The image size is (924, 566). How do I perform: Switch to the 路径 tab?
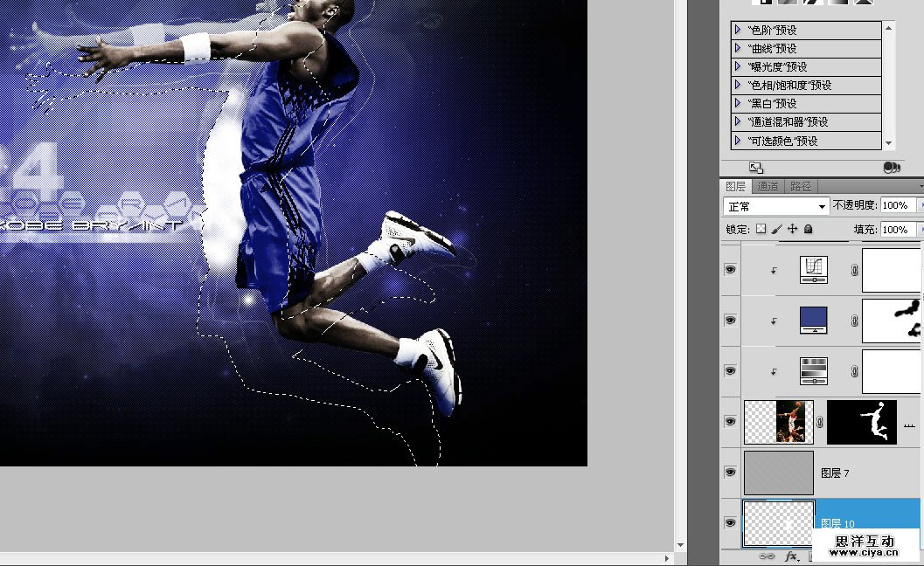pos(801,186)
